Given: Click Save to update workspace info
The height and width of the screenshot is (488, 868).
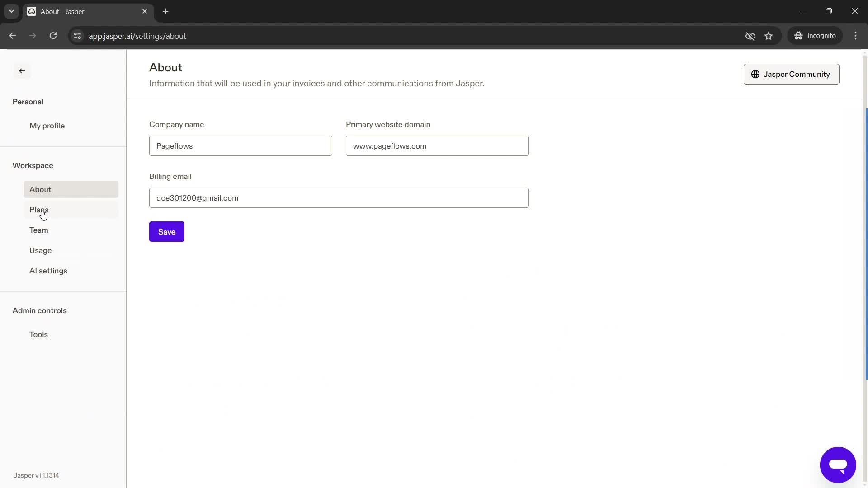Looking at the screenshot, I should point(166,232).
